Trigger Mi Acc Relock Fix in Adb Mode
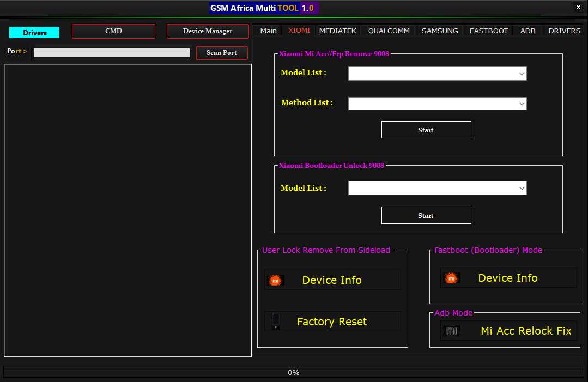The width and height of the screenshot is (588, 382). (525, 330)
